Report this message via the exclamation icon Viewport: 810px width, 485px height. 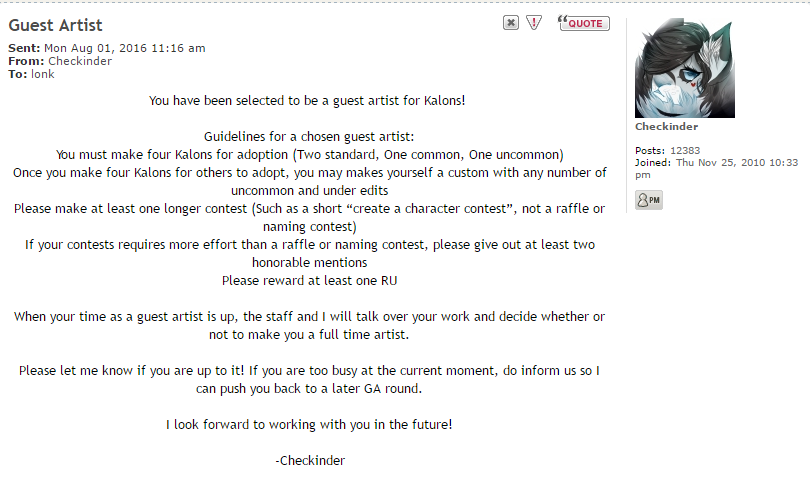tap(534, 23)
